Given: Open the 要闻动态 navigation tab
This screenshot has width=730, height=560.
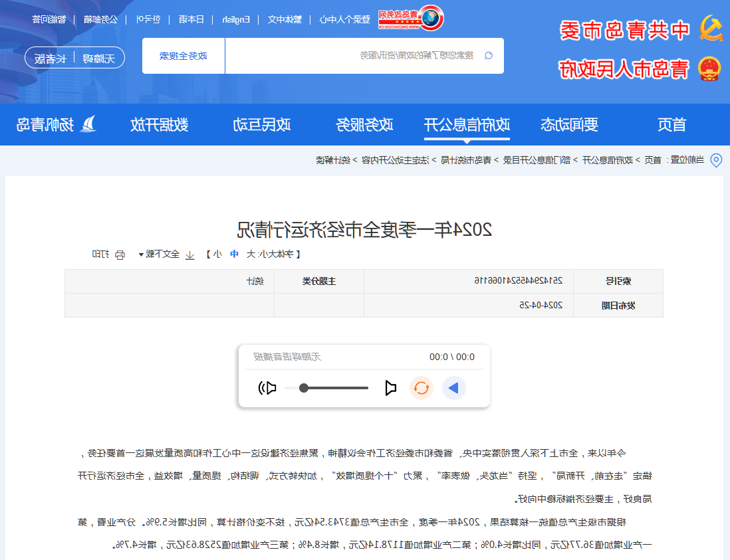Looking at the screenshot, I should pyautogui.click(x=569, y=125).
